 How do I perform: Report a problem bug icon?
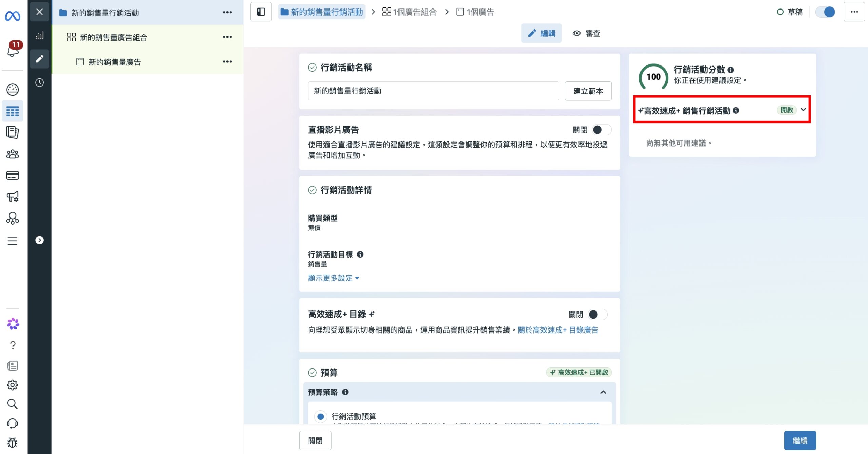pyautogui.click(x=13, y=443)
